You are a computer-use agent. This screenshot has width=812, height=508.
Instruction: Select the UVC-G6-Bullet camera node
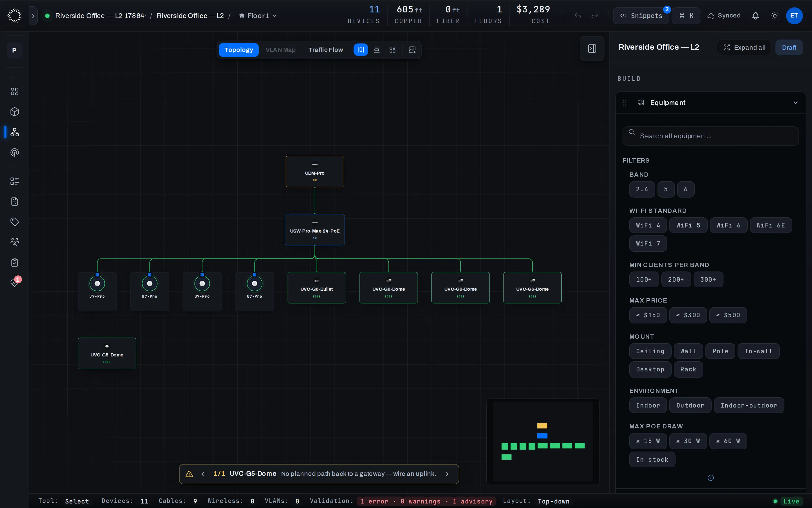coord(316,288)
